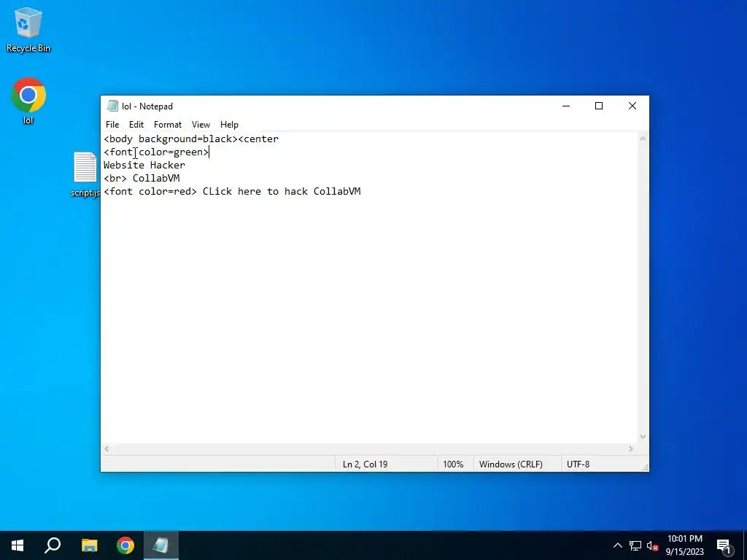Click the 'Website Hacker' text line
This screenshot has height=560, width=747.
pyautogui.click(x=144, y=166)
